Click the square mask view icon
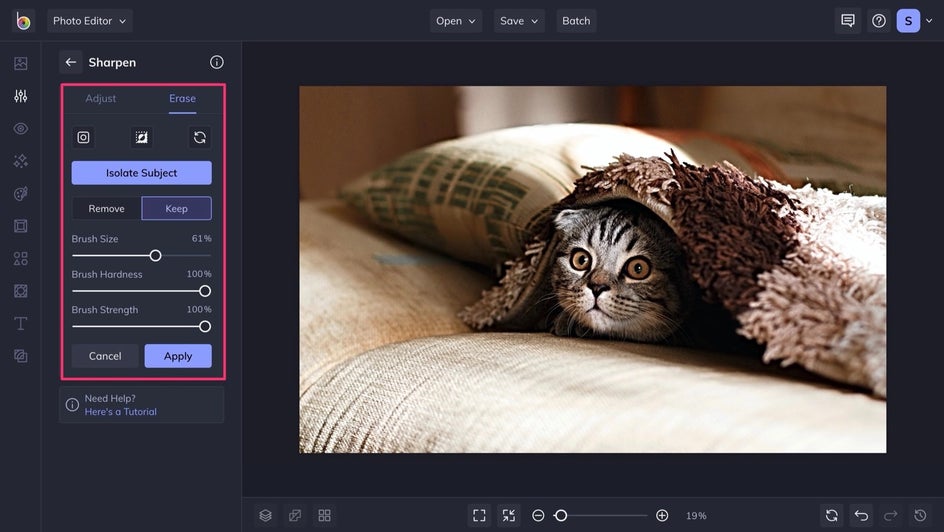 [x=83, y=137]
